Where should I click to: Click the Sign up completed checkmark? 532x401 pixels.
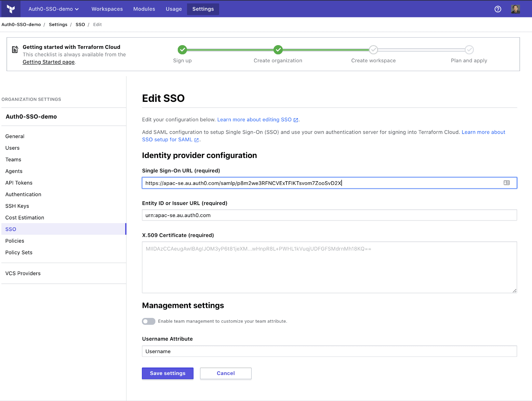(182, 50)
